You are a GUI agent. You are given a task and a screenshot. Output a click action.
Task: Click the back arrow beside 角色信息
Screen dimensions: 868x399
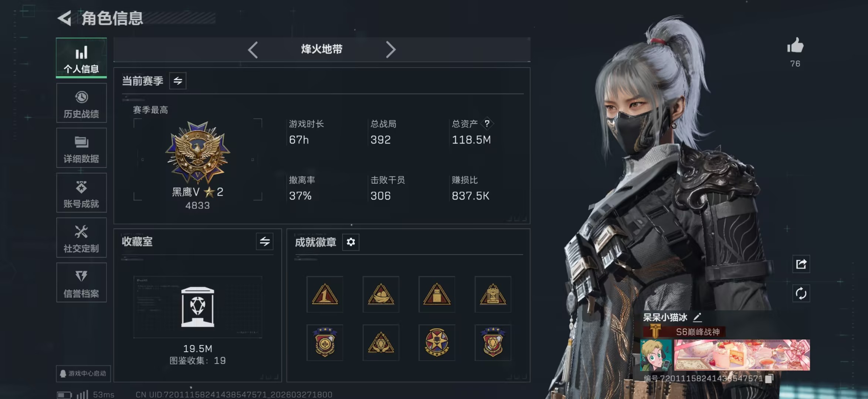click(65, 18)
